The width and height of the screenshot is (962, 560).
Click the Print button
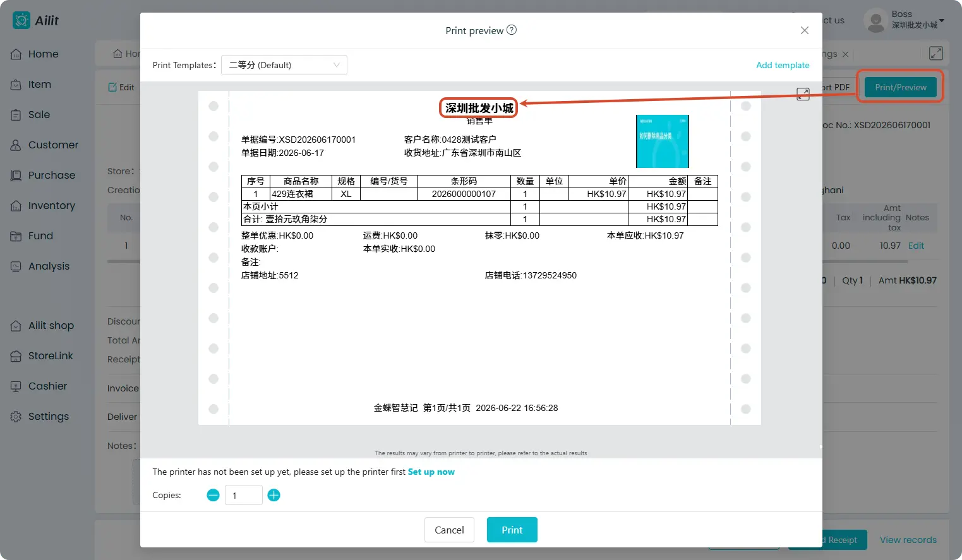point(512,530)
